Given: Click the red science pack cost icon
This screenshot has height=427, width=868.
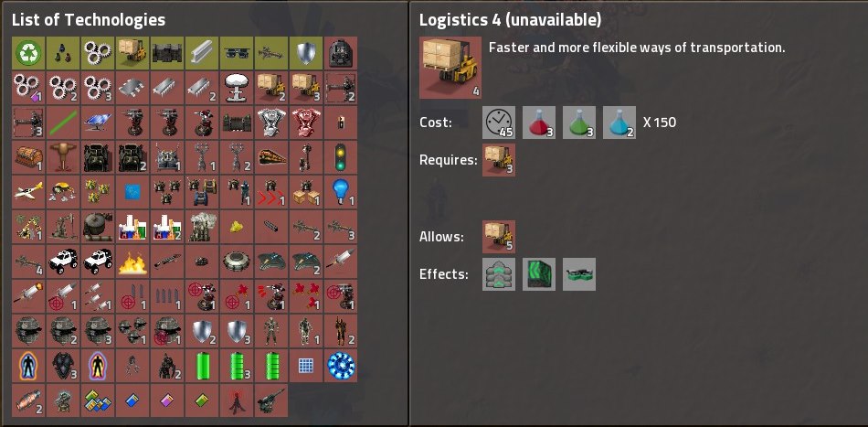Looking at the screenshot, I should pyautogui.click(x=539, y=123).
